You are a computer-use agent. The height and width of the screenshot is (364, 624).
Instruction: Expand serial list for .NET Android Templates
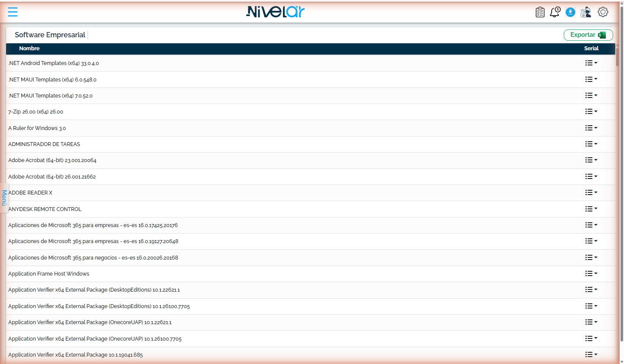click(x=591, y=63)
